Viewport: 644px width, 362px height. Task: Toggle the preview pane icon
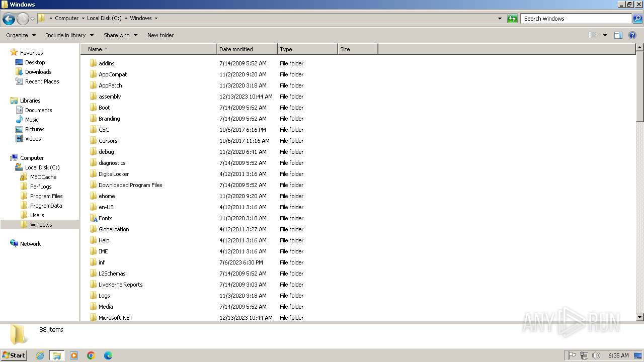coord(618,35)
